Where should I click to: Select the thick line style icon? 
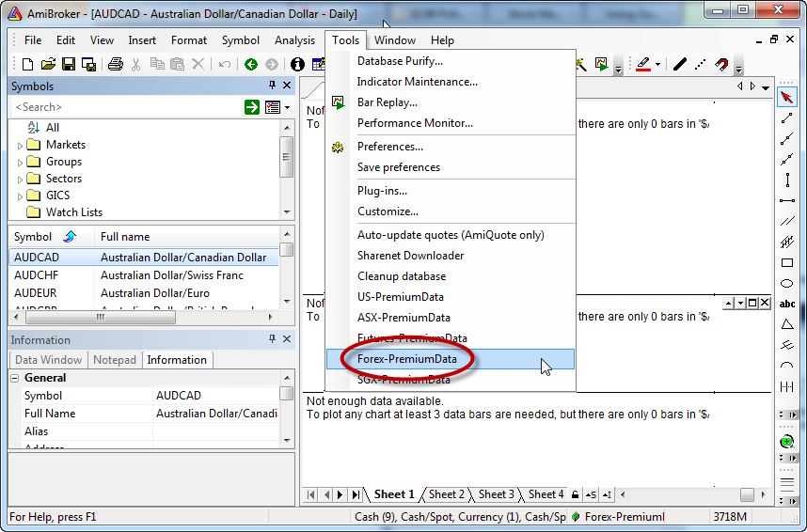(680, 64)
